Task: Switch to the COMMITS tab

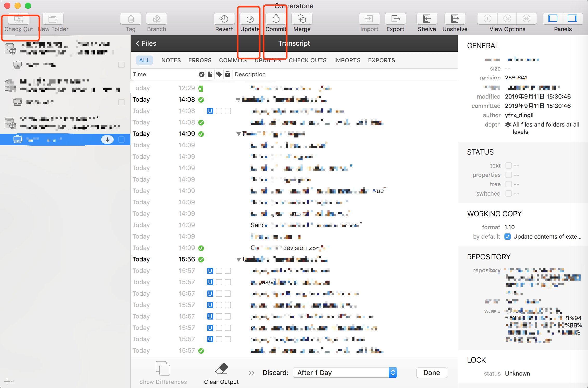Action: [233, 60]
